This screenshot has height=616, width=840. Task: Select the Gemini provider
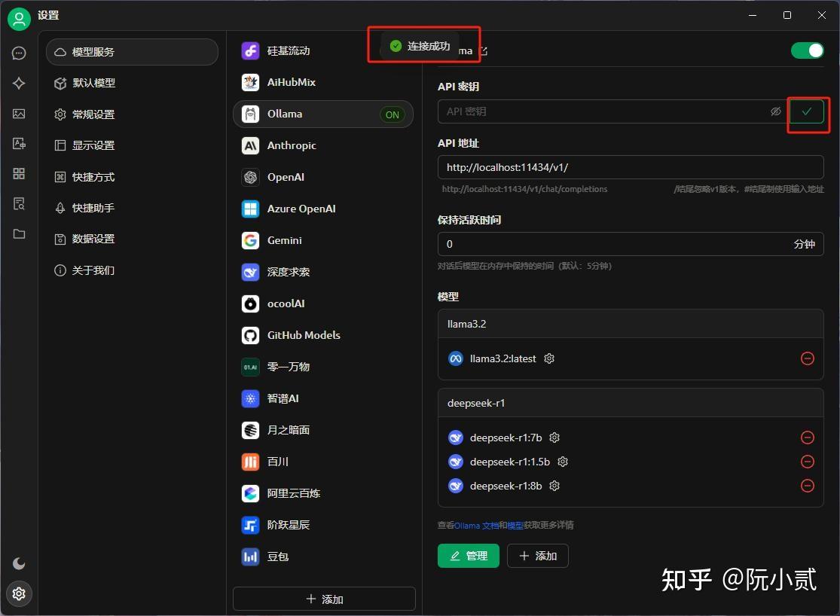pyautogui.click(x=323, y=240)
